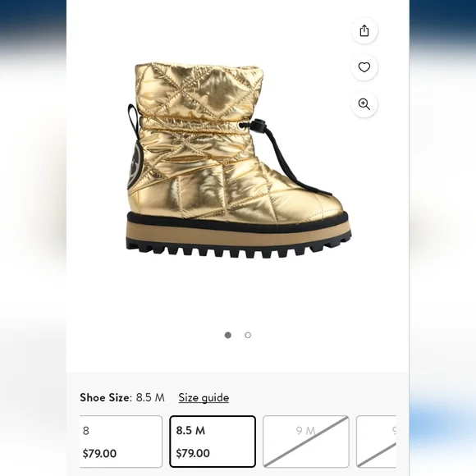Tap the gold quilted boot image
The height and width of the screenshot is (476, 476).
click(x=238, y=160)
